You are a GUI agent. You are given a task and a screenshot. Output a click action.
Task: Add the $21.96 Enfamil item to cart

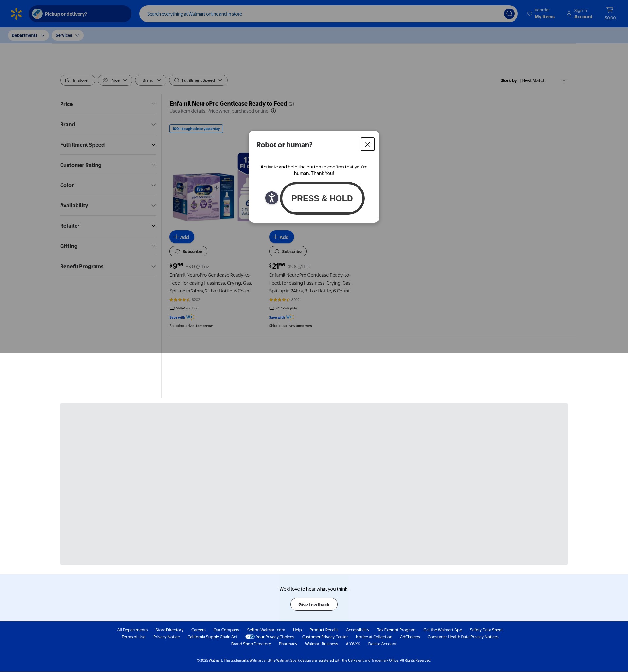pyautogui.click(x=282, y=237)
